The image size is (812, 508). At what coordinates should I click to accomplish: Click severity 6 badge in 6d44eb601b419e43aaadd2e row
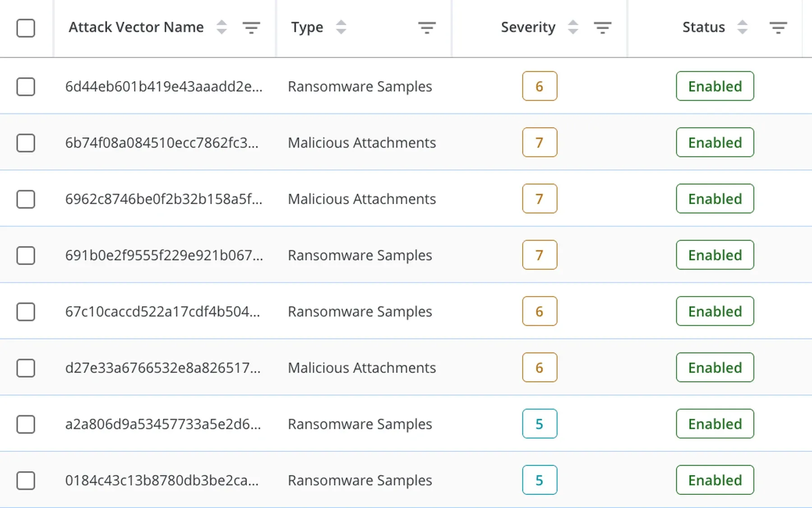pyautogui.click(x=540, y=86)
